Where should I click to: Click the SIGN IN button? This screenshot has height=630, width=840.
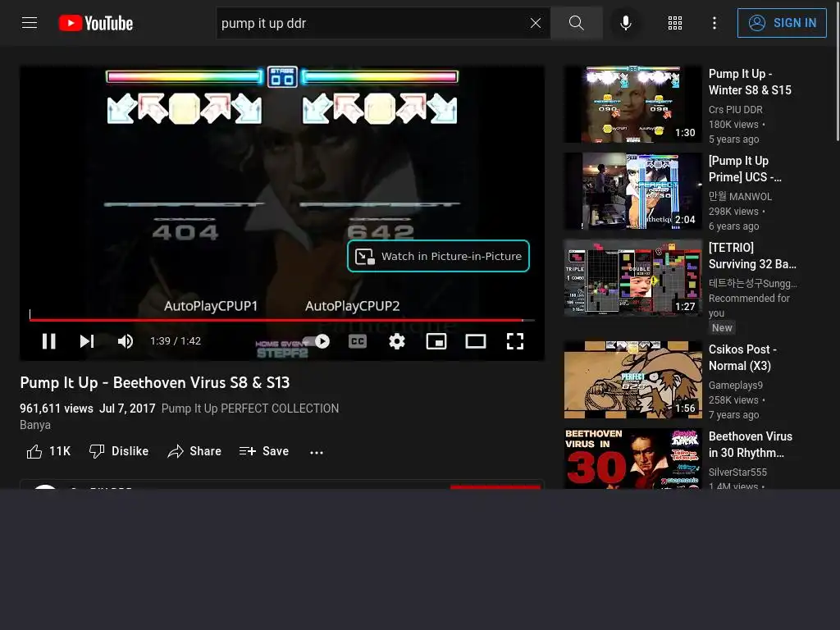[x=782, y=23]
